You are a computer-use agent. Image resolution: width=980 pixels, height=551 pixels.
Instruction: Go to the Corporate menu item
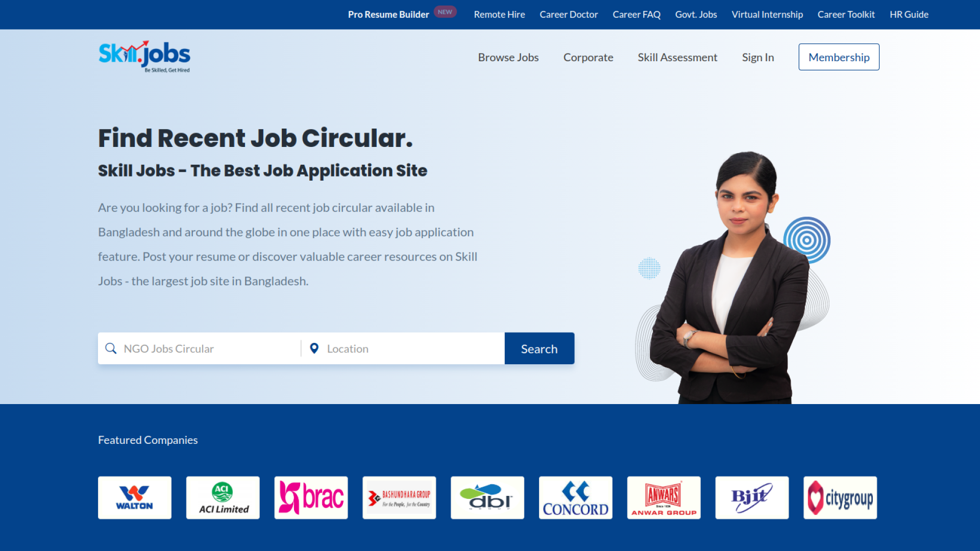pyautogui.click(x=588, y=58)
